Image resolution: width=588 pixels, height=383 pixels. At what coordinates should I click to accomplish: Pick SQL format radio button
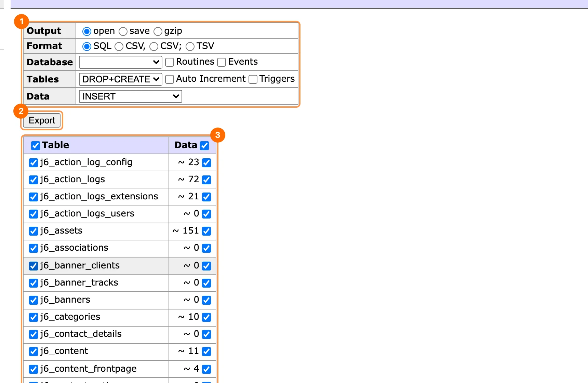tap(87, 46)
